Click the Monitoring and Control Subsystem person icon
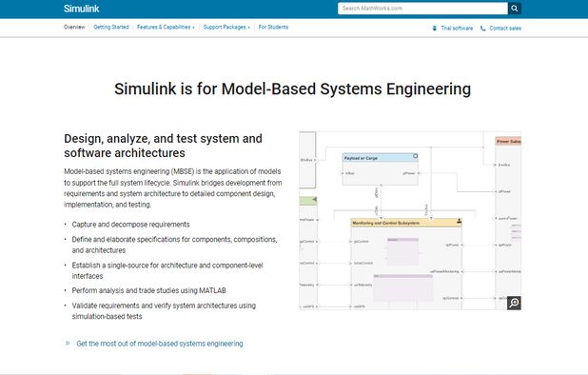Screen dimensions: 588x375 (x=459, y=221)
